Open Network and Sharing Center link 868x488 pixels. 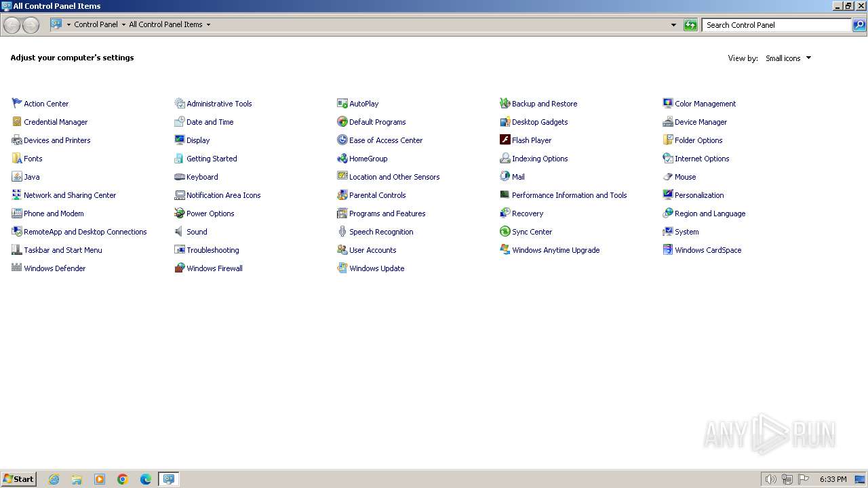(70, 195)
